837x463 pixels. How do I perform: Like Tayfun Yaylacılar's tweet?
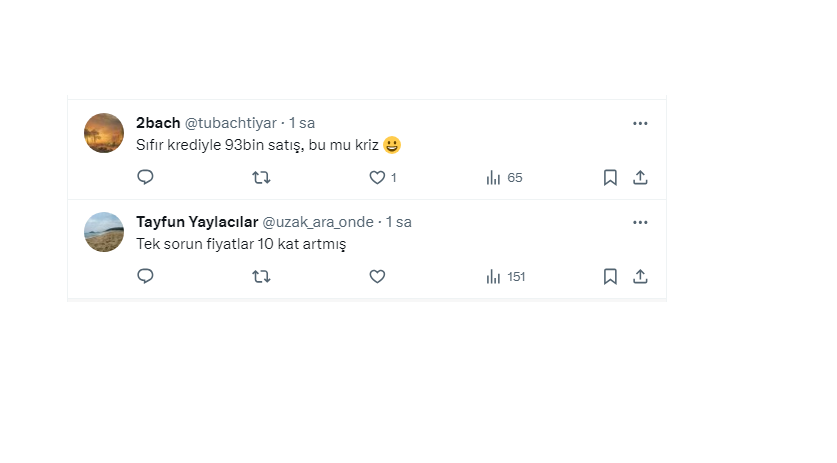(377, 276)
